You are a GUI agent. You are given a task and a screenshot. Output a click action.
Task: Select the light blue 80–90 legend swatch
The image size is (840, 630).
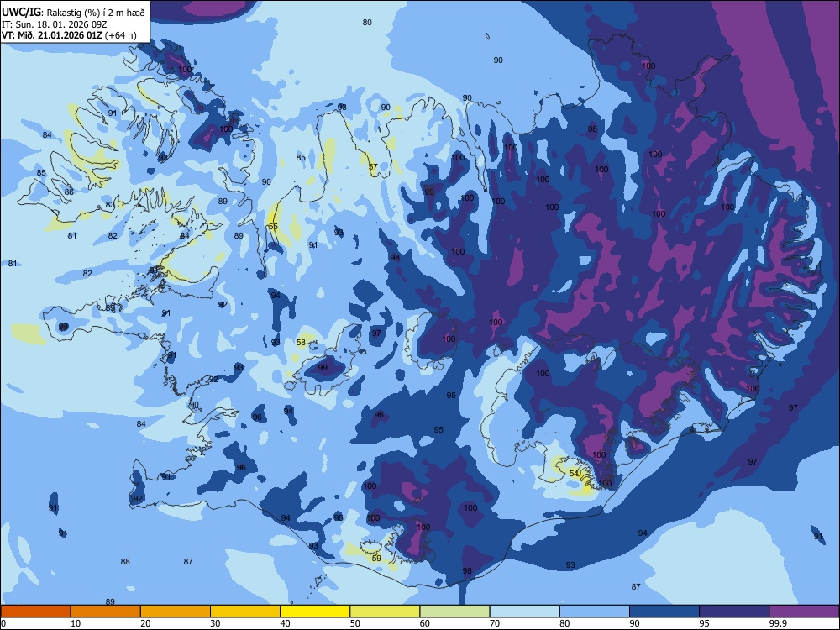point(595,612)
